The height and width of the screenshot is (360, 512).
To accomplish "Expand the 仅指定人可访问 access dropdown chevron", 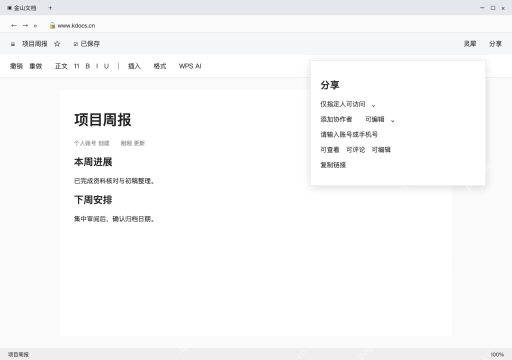I will pyautogui.click(x=373, y=105).
